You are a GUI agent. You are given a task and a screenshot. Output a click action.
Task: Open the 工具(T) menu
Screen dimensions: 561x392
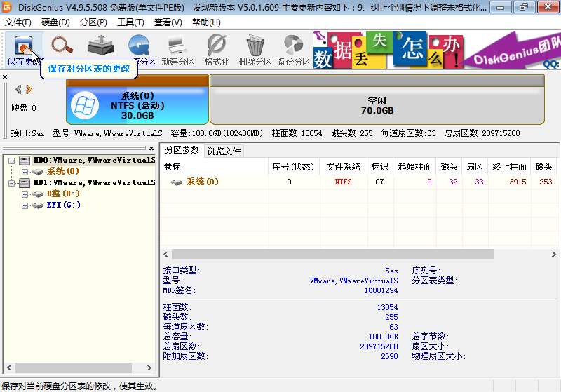coord(130,22)
